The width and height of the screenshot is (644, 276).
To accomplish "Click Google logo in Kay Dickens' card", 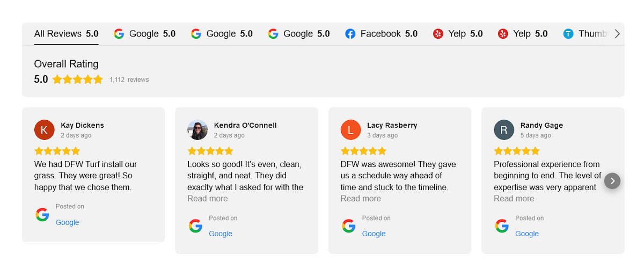I will click(x=42, y=215).
